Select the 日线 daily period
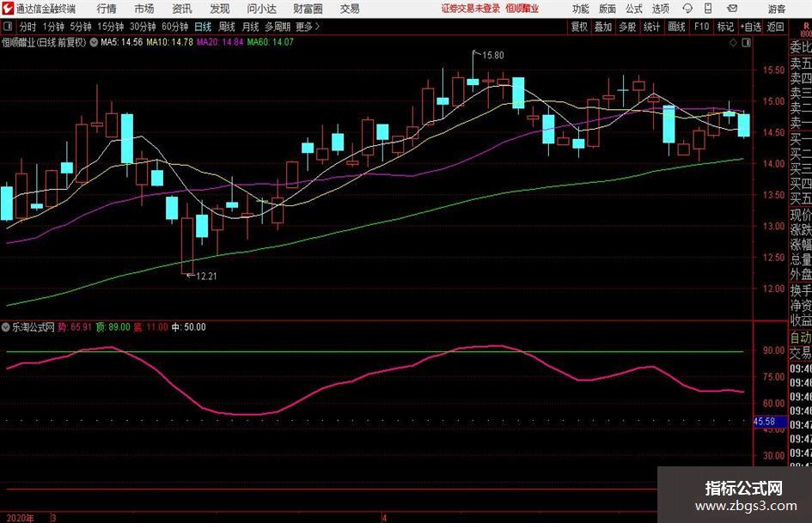812x523 pixels. click(203, 27)
